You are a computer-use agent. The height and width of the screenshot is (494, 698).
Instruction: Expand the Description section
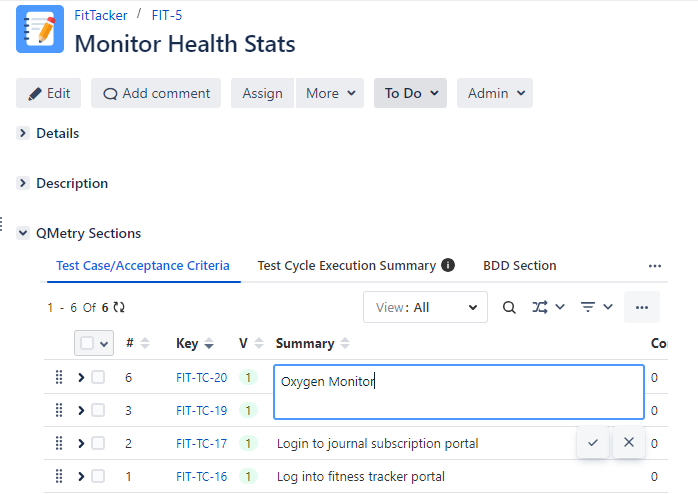click(23, 183)
